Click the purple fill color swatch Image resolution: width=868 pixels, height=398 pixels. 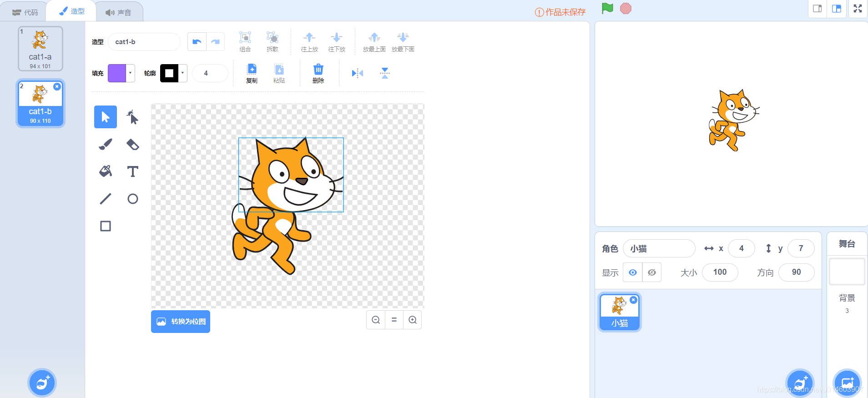tap(117, 73)
